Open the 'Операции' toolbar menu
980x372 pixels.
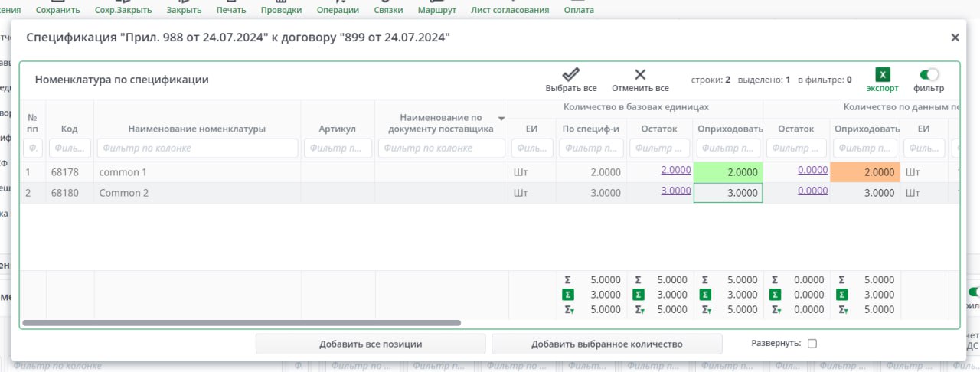(338, 10)
